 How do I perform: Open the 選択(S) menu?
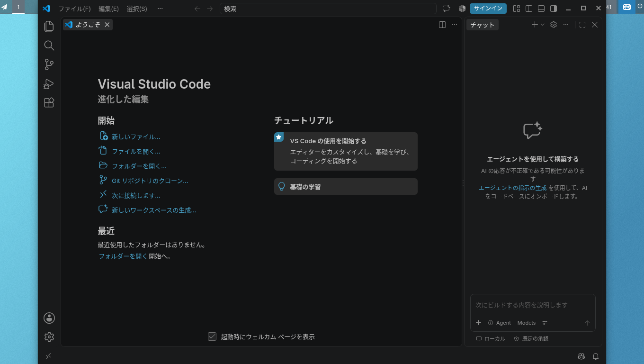click(x=137, y=9)
